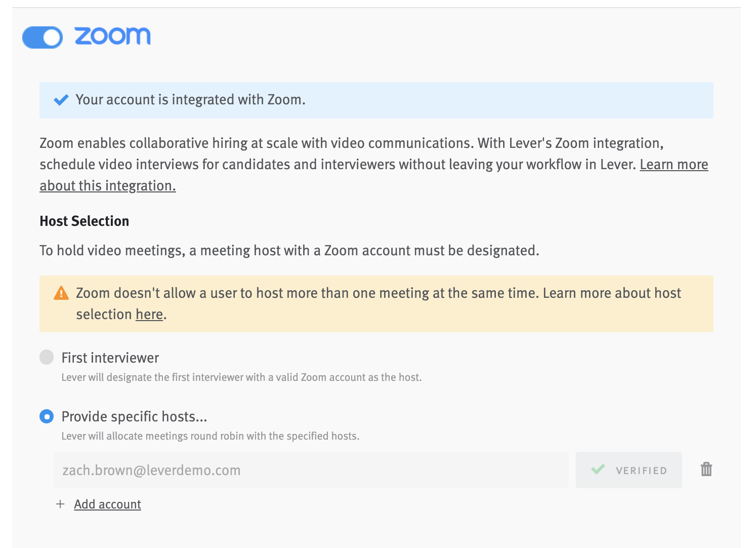Delete the zach.brown host using the trash icon
The width and height of the screenshot is (756, 548).
click(706, 469)
